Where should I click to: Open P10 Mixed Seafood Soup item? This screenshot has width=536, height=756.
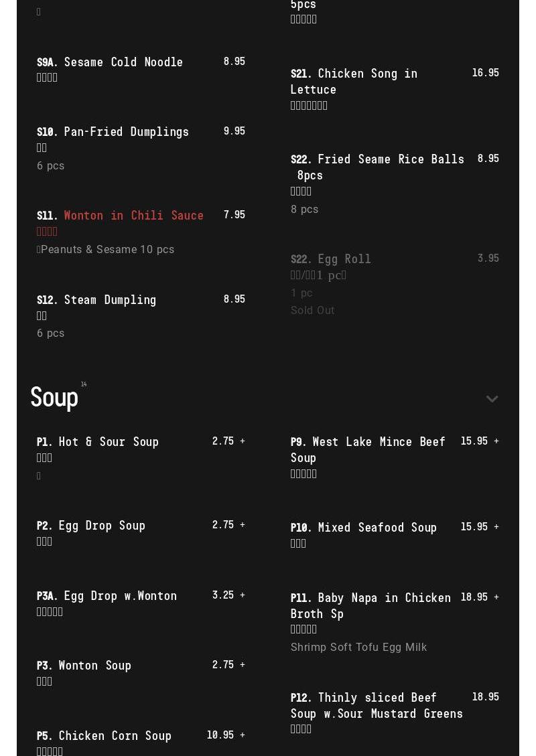coord(395,535)
